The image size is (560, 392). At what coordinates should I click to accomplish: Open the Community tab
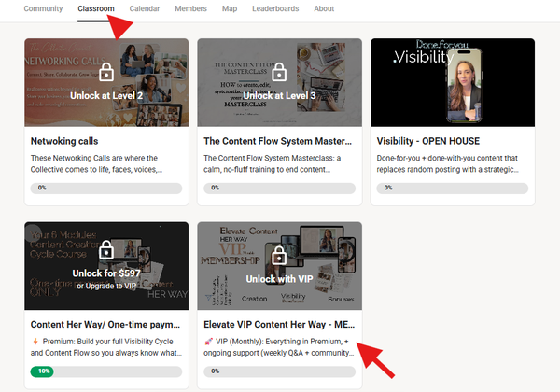click(44, 8)
